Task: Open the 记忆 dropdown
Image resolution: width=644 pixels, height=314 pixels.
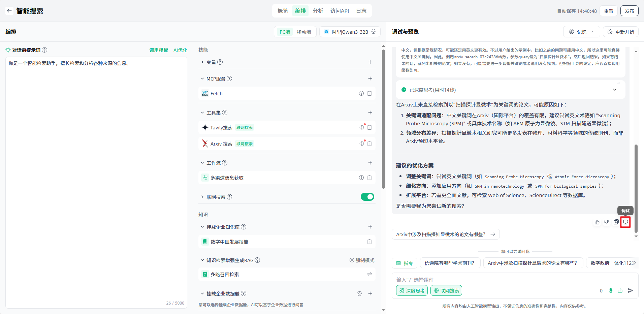Action: coord(581,32)
